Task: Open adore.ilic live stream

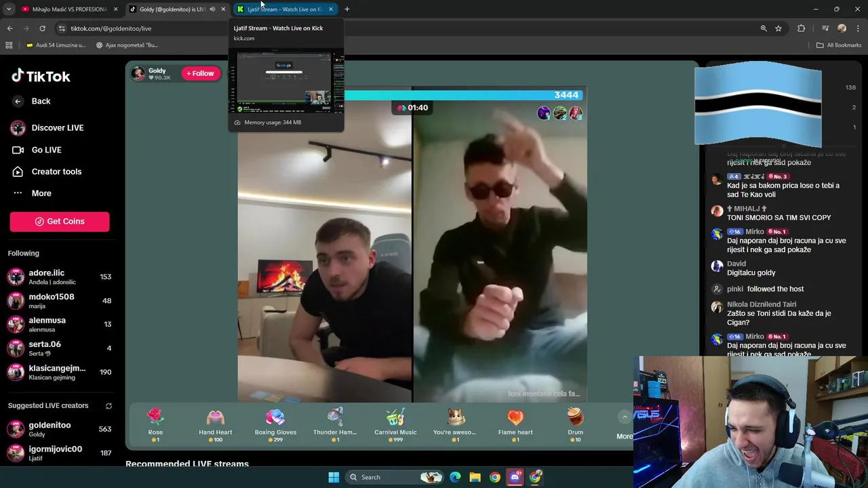Action: click(x=59, y=277)
